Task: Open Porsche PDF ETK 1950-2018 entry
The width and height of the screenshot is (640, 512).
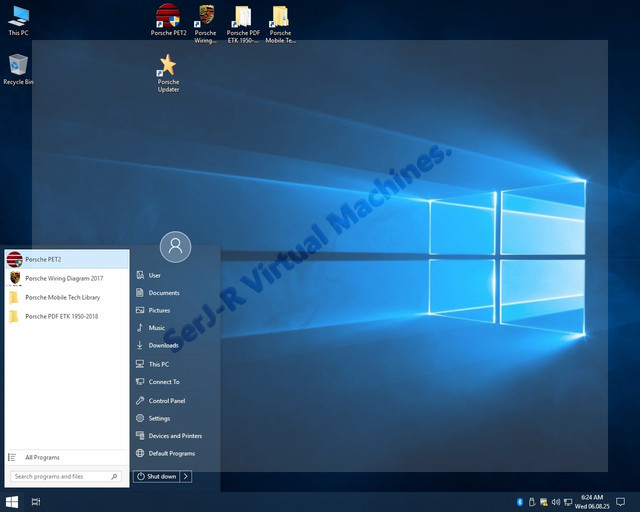Action: pos(67,316)
